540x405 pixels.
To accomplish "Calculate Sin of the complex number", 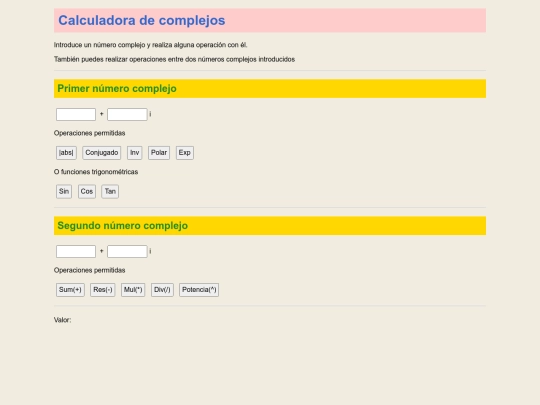I will click(x=64, y=191).
